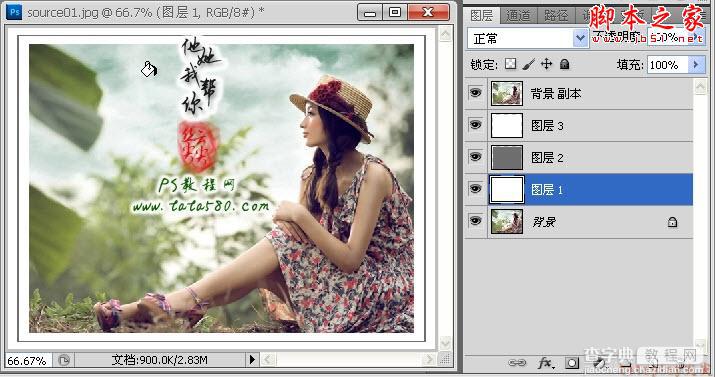Click the layer name 图层 1
The image size is (715, 377).
(x=547, y=190)
